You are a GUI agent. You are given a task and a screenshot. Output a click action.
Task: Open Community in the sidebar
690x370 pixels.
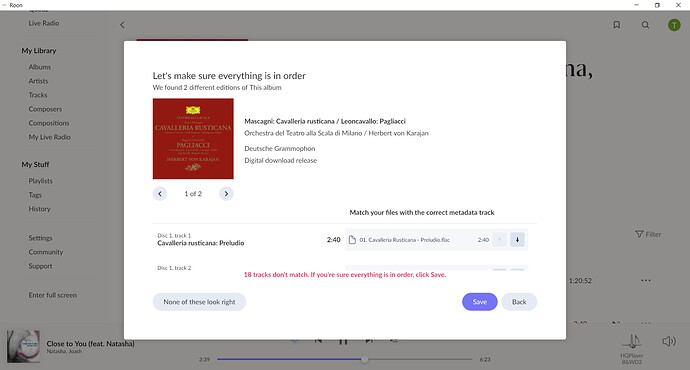tap(46, 252)
